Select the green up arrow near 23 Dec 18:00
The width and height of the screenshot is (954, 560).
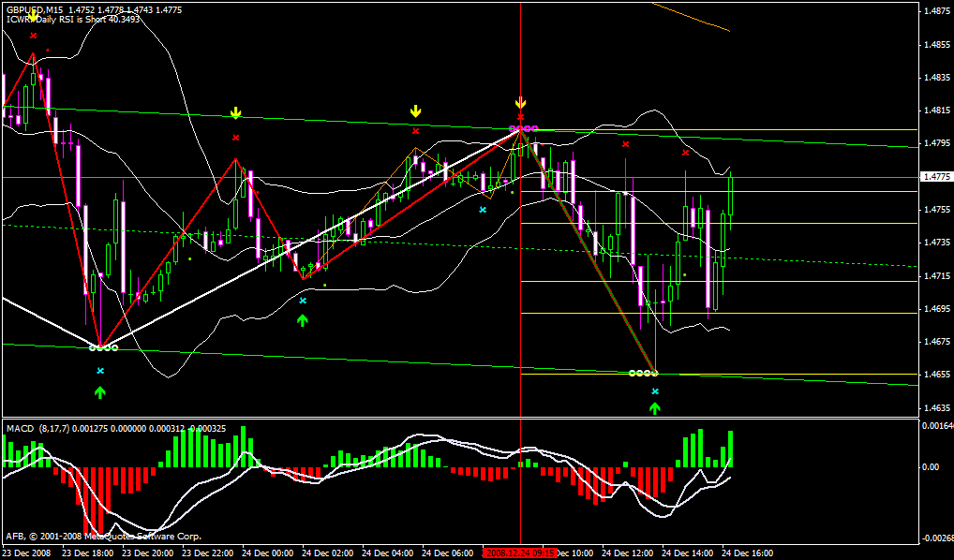(x=100, y=392)
